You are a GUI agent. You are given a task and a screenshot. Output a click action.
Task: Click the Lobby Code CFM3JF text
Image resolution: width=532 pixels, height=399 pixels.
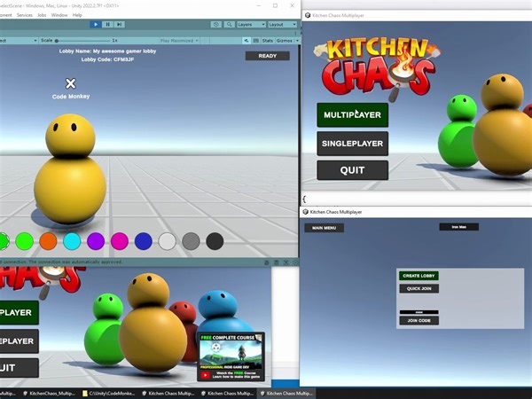click(x=107, y=59)
